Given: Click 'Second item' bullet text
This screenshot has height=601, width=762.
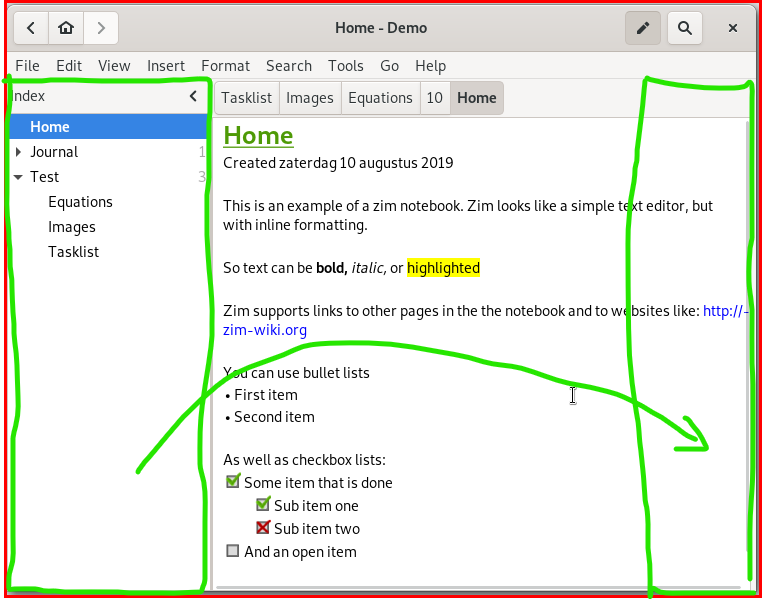Looking at the screenshot, I should tap(274, 417).
